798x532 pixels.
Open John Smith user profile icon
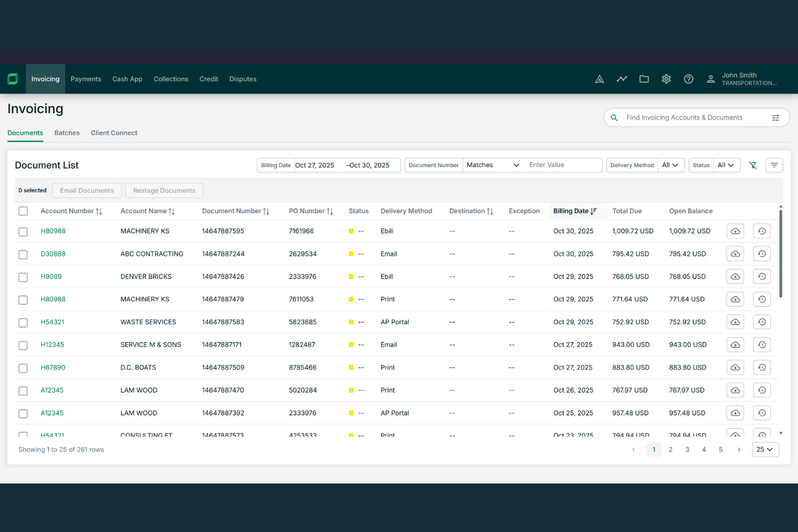711,79
